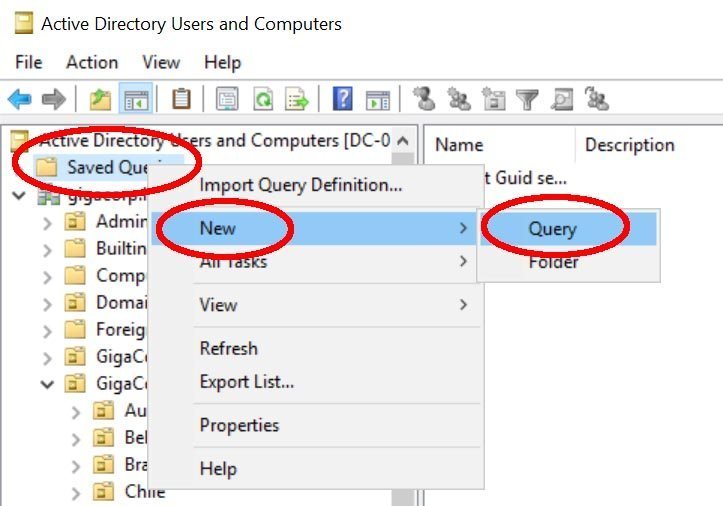Expand the Au organizational unit arrow
The width and height of the screenshot is (723, 506).
pyautogui.click(x=76, y=412)
